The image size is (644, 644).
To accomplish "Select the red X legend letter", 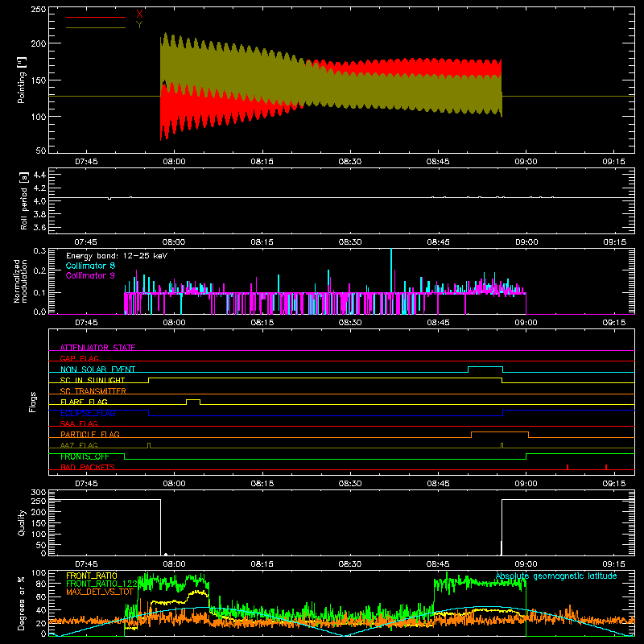I will pos(139,14).
